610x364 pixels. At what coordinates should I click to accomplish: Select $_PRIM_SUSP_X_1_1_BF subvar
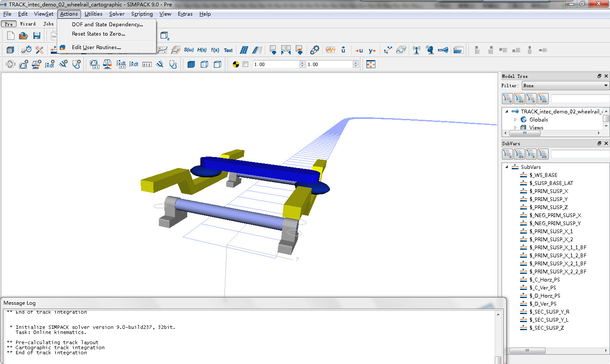558,248
